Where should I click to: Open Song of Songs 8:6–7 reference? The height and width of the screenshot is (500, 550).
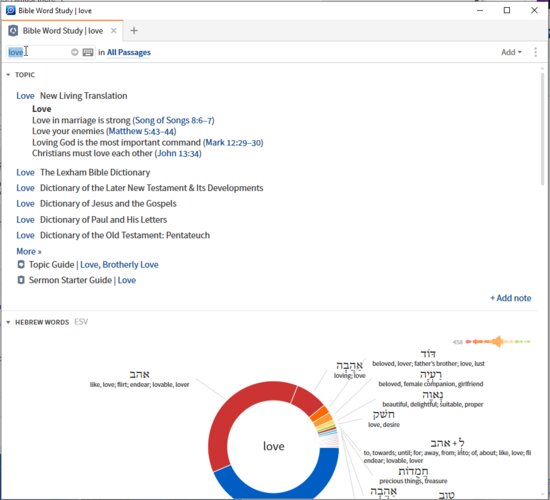[x=174, y=120]
